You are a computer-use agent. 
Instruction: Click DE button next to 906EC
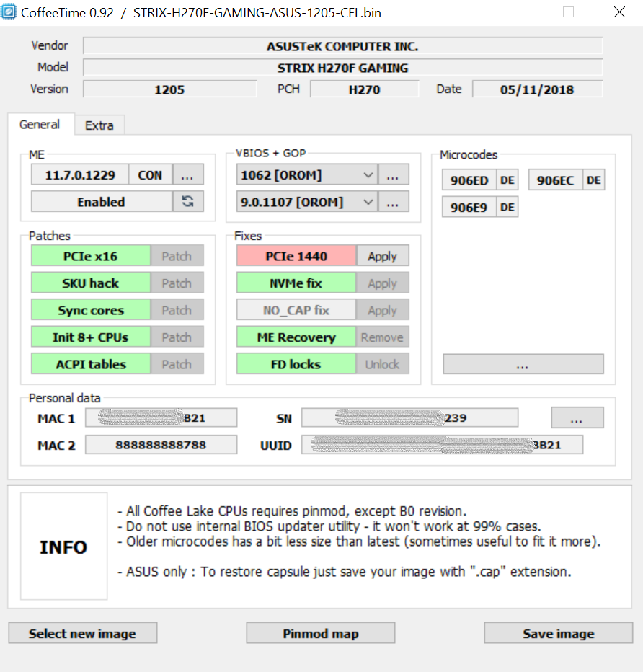(594, 180)
